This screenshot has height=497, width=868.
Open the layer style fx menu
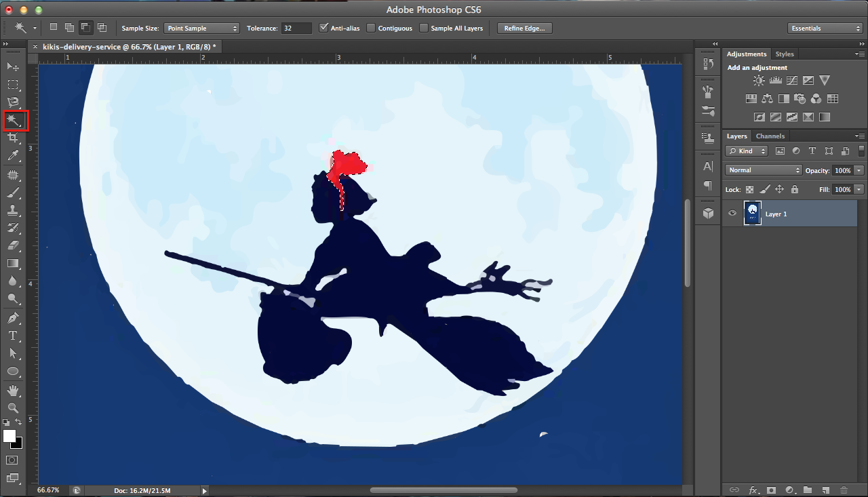(x=753, y=490)
